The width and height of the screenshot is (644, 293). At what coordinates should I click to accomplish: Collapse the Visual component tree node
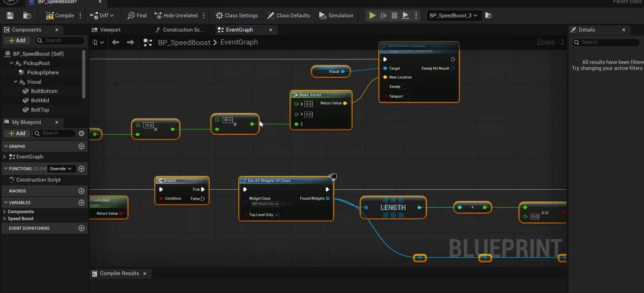[x=16, y=82]
